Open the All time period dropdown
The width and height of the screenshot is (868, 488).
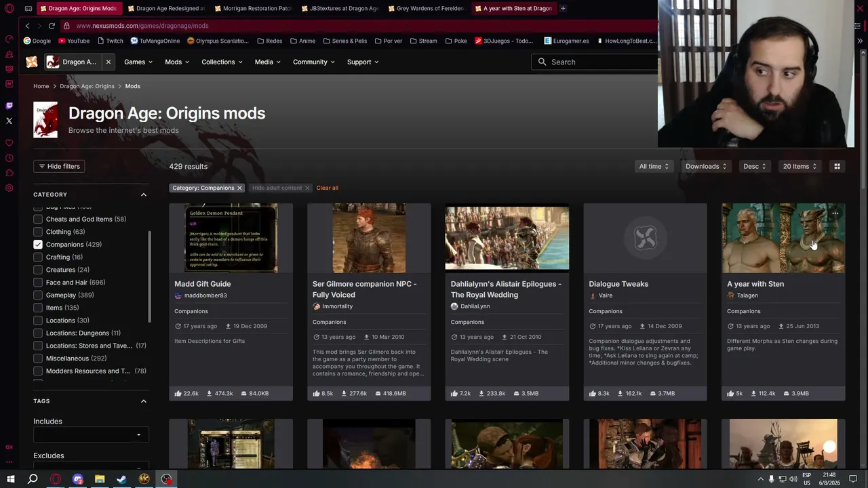click(654, 166)
